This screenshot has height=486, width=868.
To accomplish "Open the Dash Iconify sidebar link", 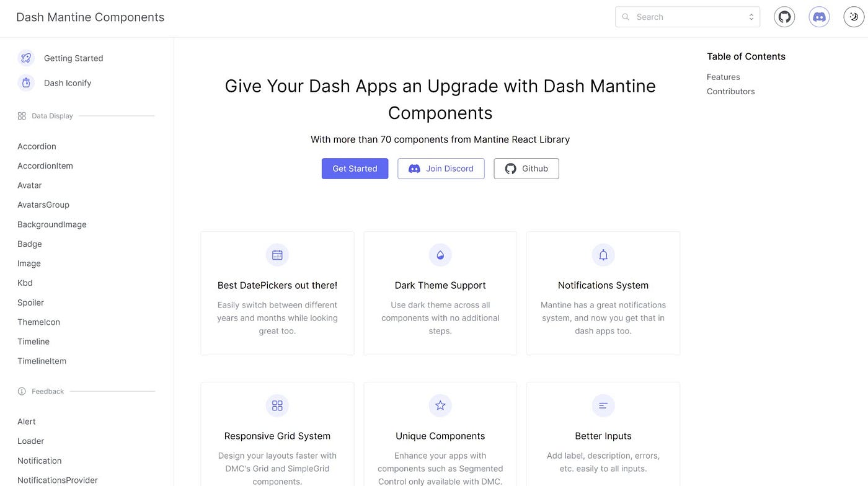I will tap(68, 83).
